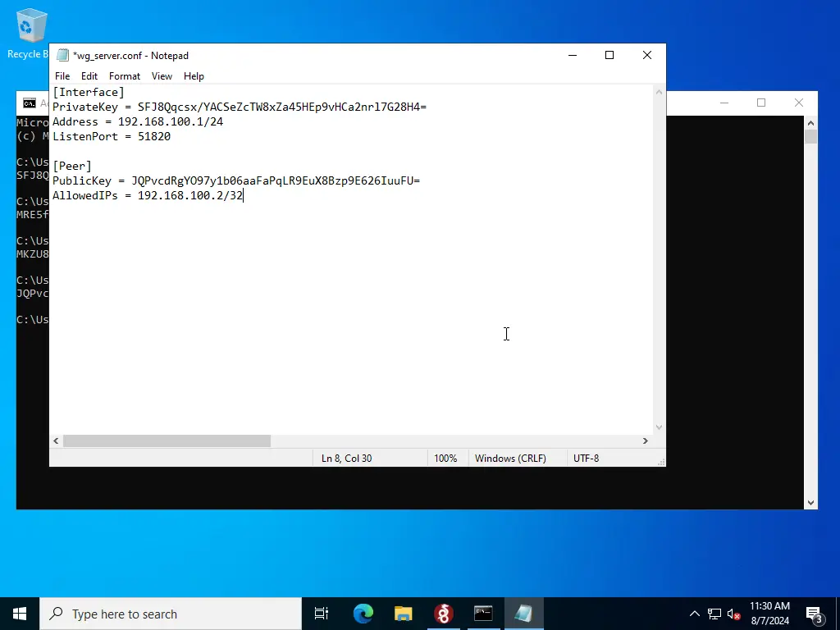Click the Command Prompt window icon
Viewport: 840px width, 630px height.
(x=30, y=103)
